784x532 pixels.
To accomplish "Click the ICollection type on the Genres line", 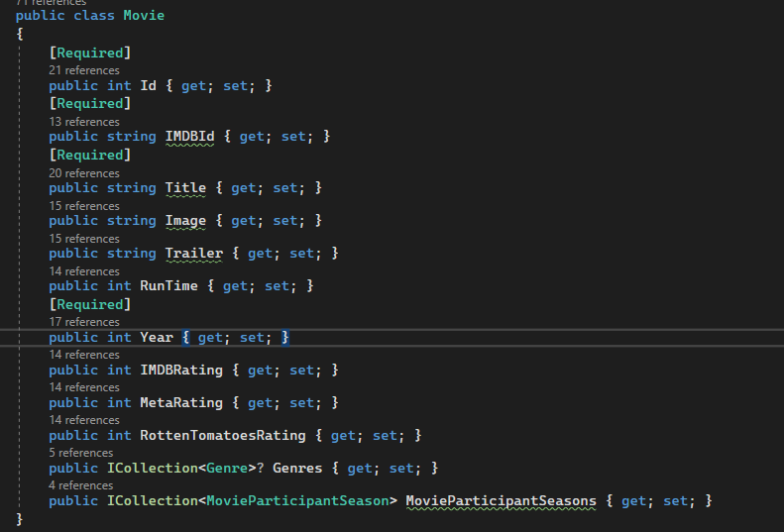I will (x=153, y=468).
